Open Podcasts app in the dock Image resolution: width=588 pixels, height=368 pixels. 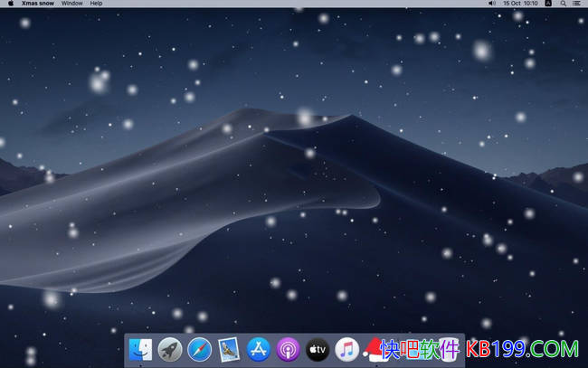(x=288, y=349)
